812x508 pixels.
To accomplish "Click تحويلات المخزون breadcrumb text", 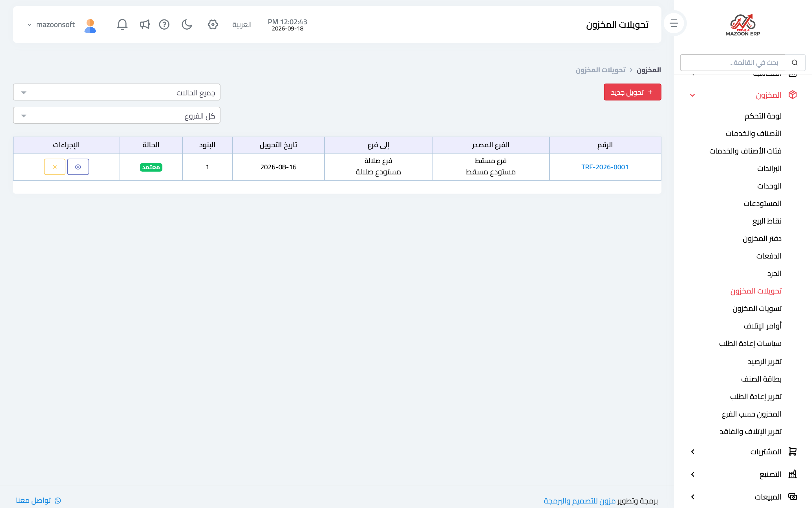I will tap(601, 70).
